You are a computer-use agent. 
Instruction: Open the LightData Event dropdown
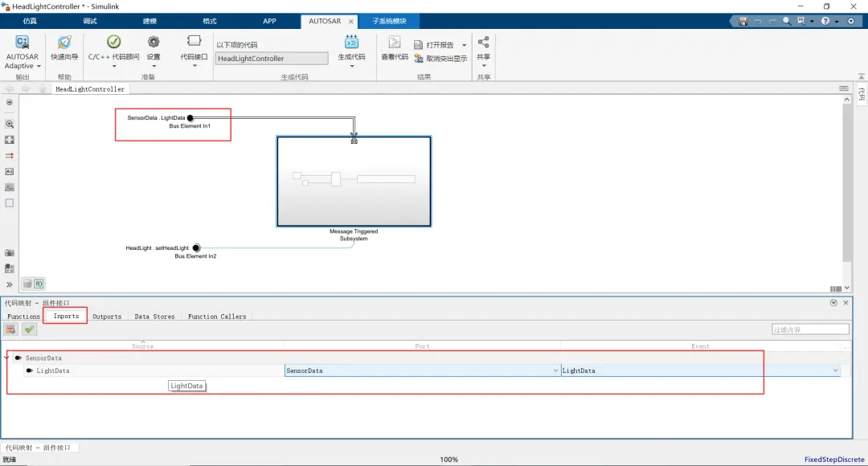(700, 370)
